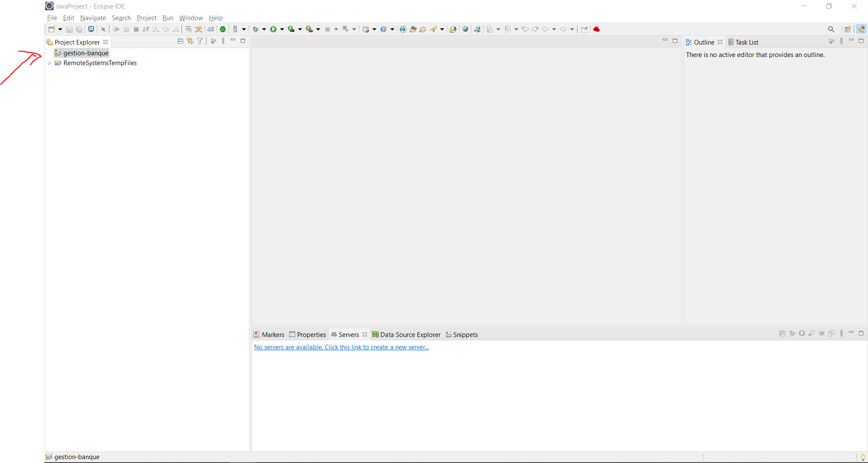Viewport: 868px width, 463px height.
Task: Switch to the Snippets tab
Action: tap(462, 335)
